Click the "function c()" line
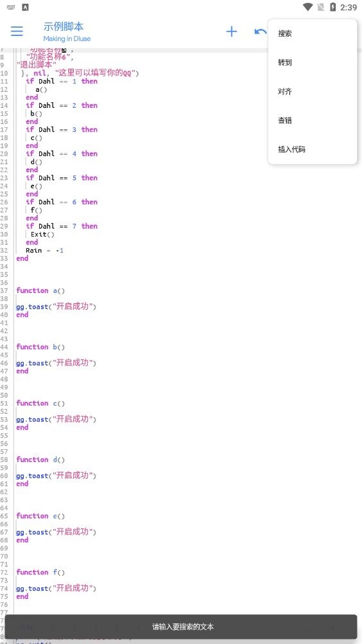Screen dimensions: 362x644 pos(40,404)
